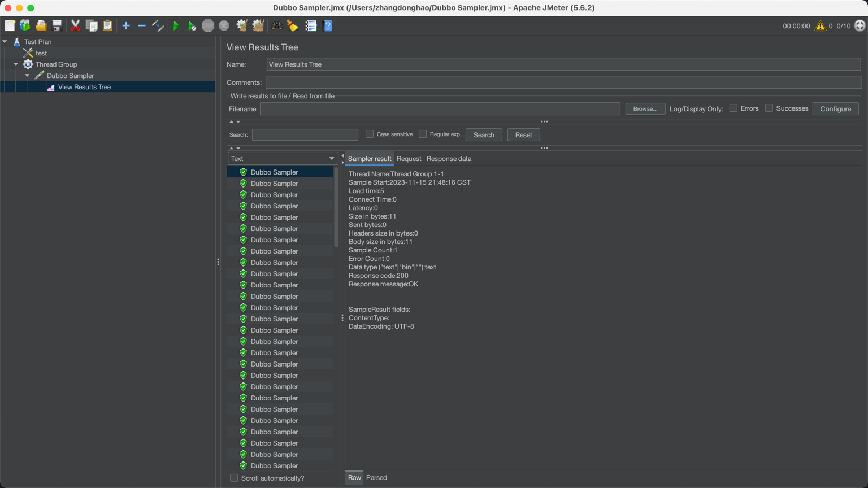Open search with binoculars icon
Screen dimensions: 868x488
277,25
